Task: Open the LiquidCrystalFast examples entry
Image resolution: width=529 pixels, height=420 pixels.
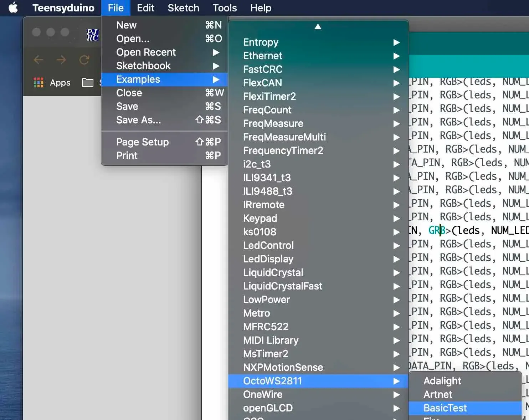Action: [x=318, y=286]
